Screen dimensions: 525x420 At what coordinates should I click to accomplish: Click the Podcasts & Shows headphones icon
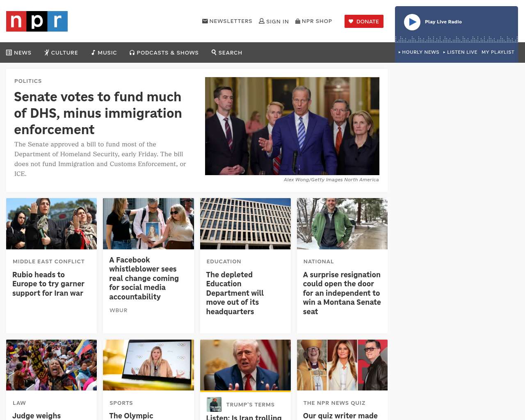click(132, 52)
